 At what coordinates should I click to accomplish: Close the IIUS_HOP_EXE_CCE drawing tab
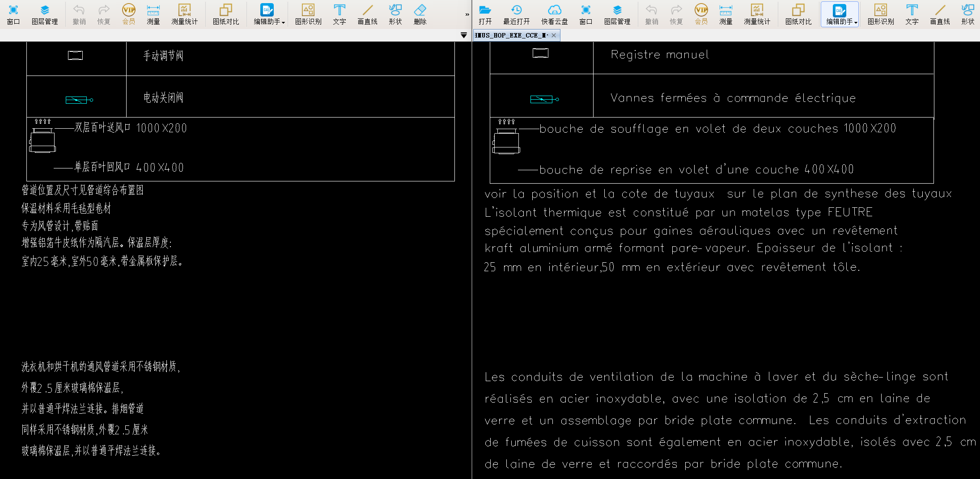(x=554, y=35)
